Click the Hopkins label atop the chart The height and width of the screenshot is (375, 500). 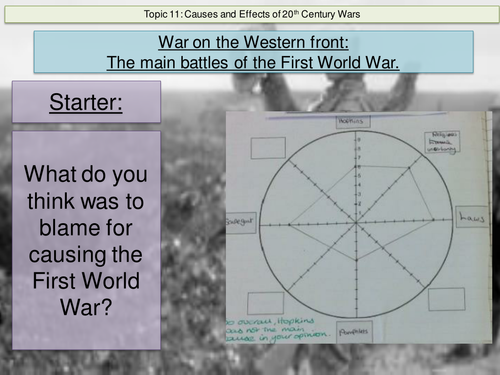pyautogui.click(x=353, y=121)
